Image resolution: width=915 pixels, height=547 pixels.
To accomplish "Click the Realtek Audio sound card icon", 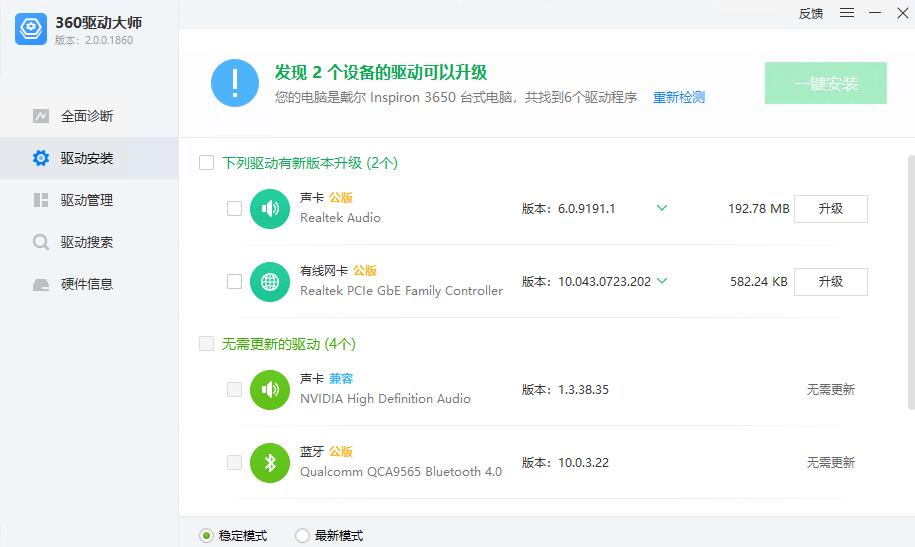I will [269, 208].
